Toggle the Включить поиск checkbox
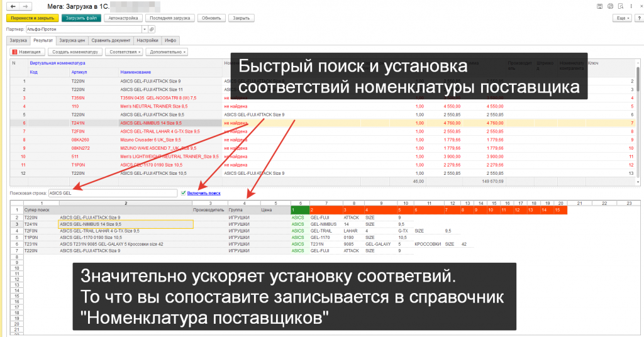644x337 pixels. tap(183, 193)
